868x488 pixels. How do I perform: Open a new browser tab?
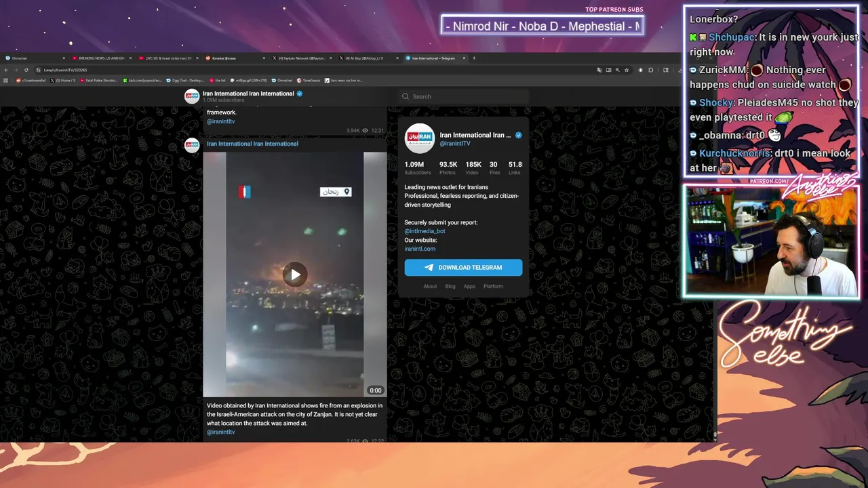click(474, 58)
